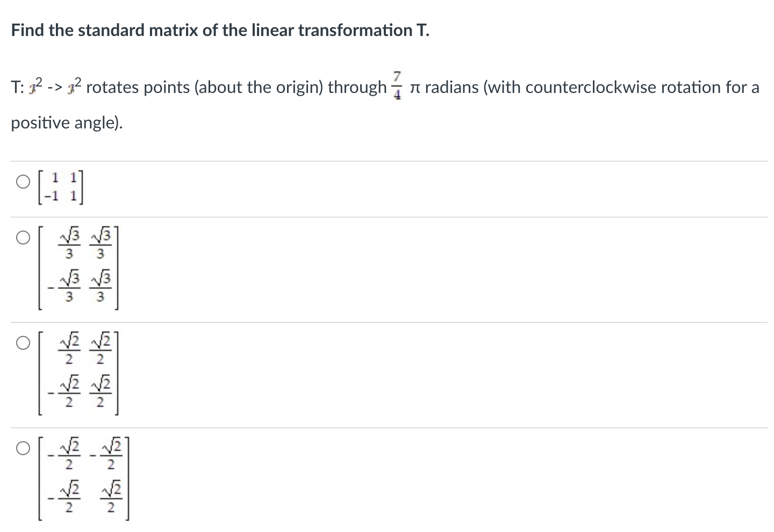Click the matrix with entries 1 and -1
The width and height of the screenshot is (774, 532).
(62, 188)
